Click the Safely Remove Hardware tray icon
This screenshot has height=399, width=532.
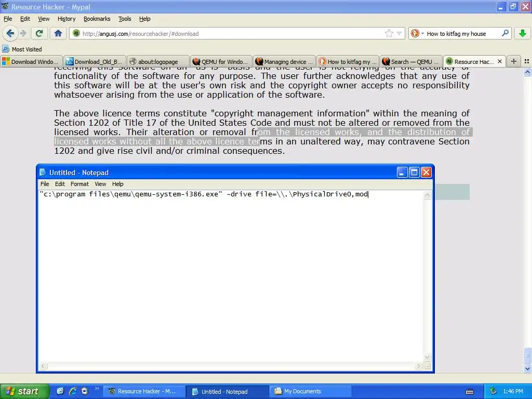[x=494, y=391]
